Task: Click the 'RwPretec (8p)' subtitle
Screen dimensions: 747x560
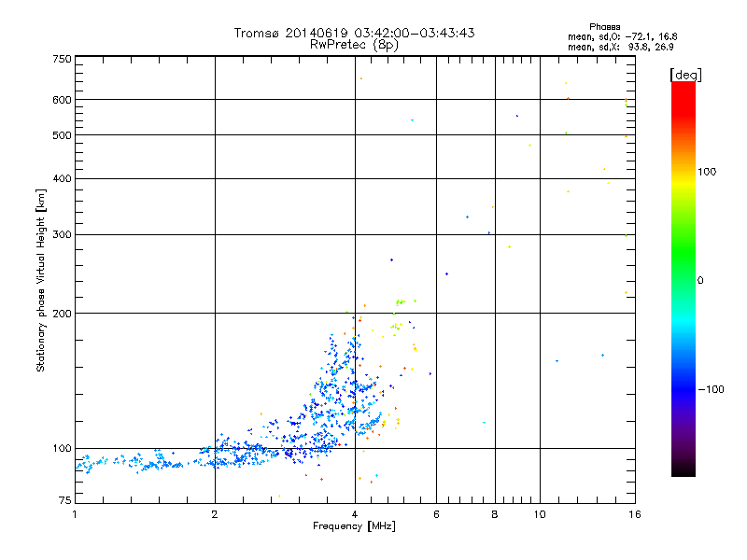Action: 354,45
